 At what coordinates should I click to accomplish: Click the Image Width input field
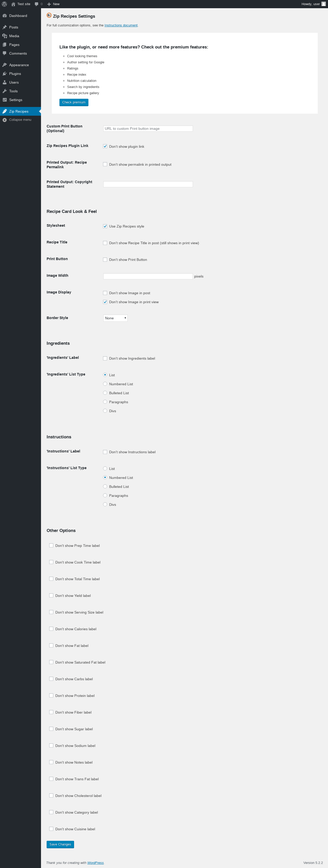tap(148, 276)
